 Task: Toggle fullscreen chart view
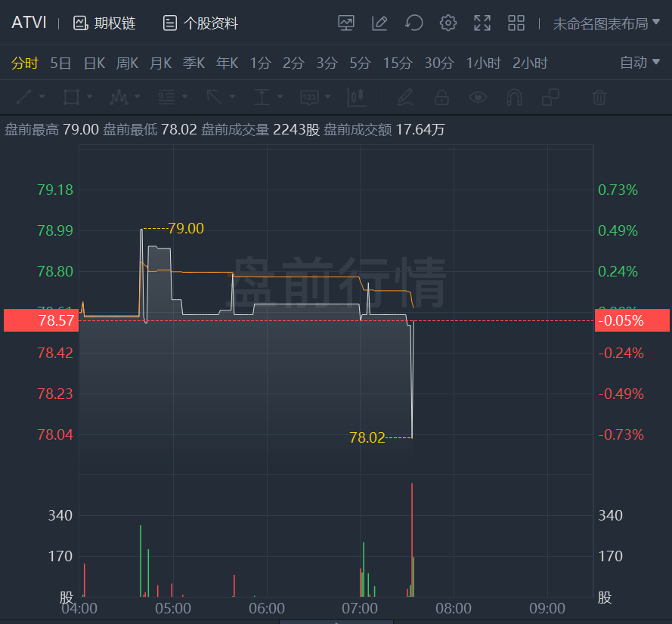(x=482, y=23)
